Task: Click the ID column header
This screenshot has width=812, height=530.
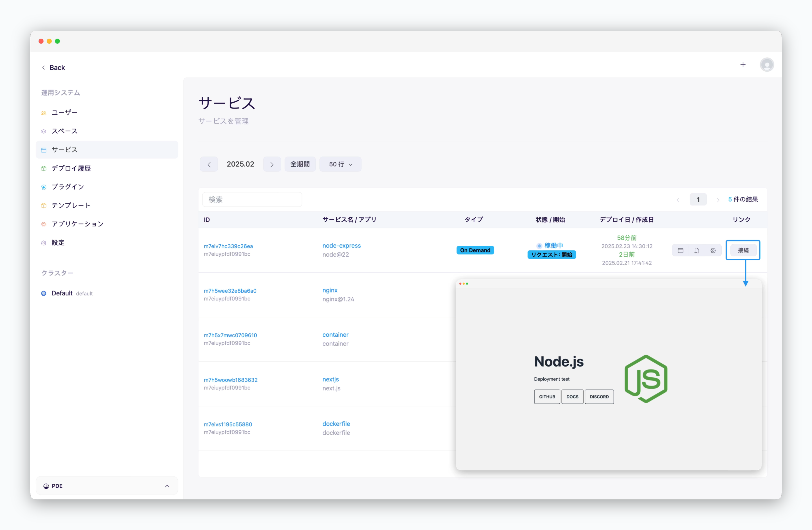Action: (x=207, y=220)
